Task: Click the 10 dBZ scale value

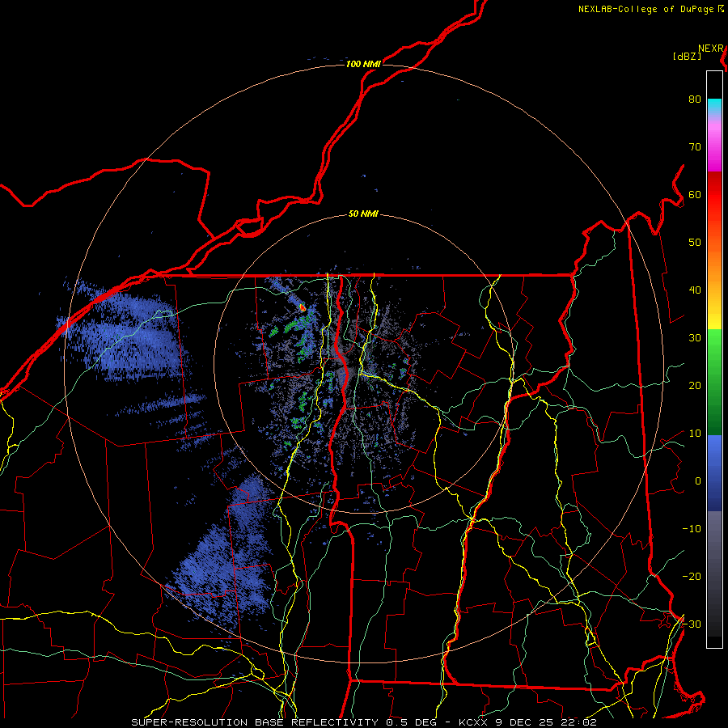Action: point(695,434)
